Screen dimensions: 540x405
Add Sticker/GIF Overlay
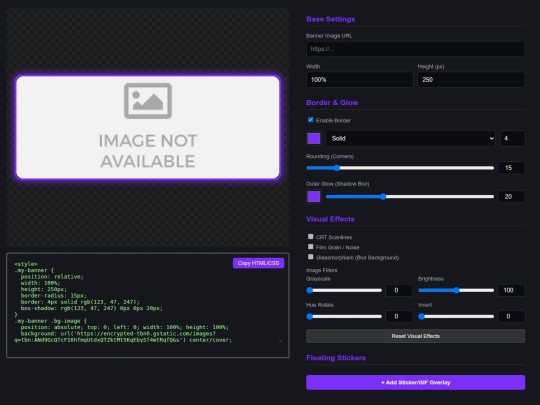pos(415,383)
